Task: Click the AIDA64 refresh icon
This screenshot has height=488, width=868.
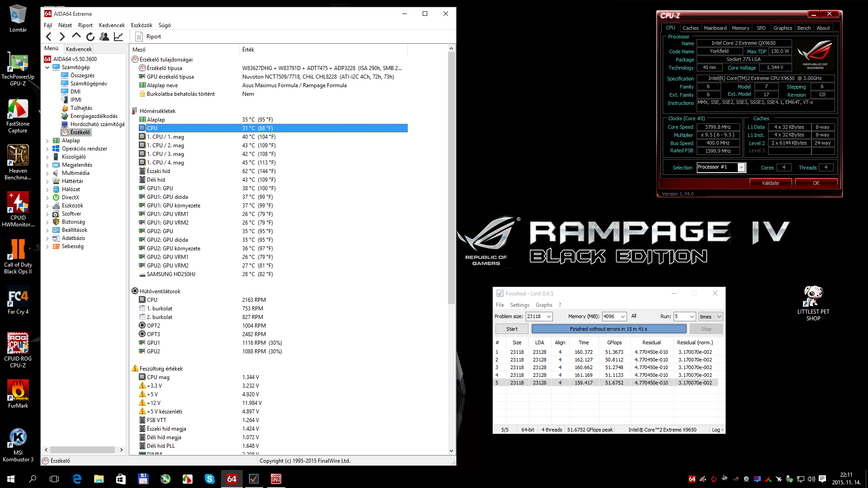Action: [x=90, y=37]
